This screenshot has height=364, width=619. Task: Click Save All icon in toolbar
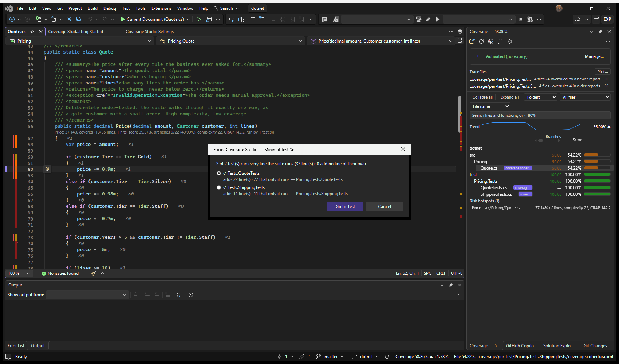pos(79,19)
